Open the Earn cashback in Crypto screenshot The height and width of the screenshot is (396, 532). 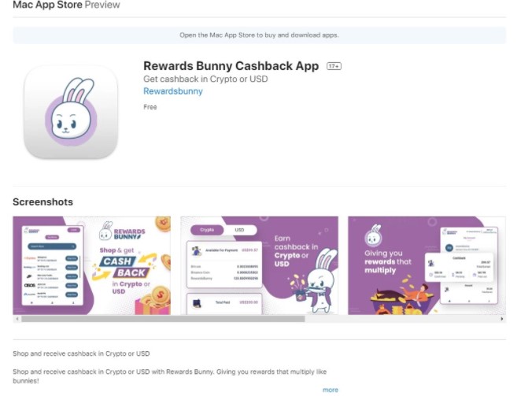pyautogui.click(x=259, y=265)
